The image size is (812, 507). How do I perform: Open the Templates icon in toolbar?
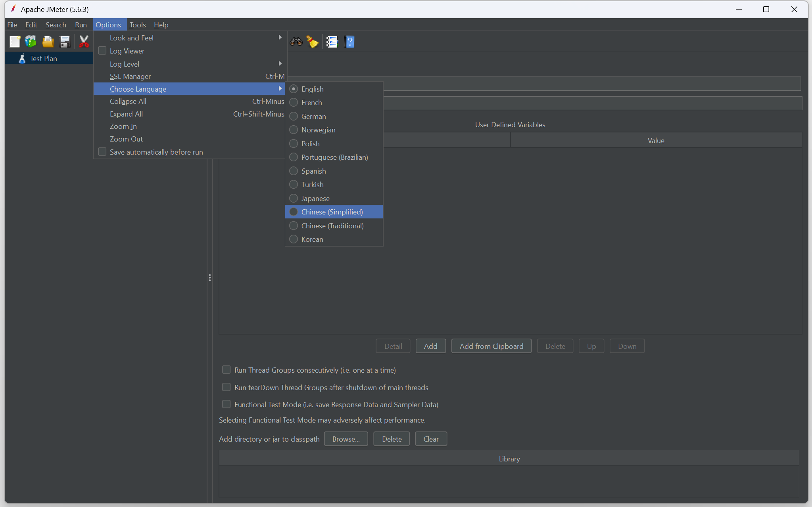click(x=31, y=42)
